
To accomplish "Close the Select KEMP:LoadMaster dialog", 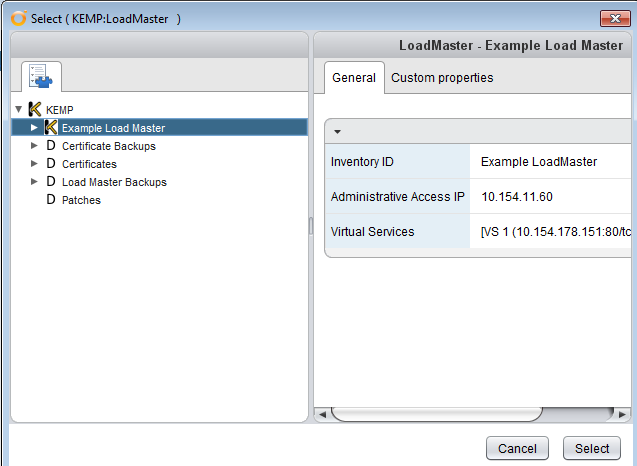I will coord(615,19).
